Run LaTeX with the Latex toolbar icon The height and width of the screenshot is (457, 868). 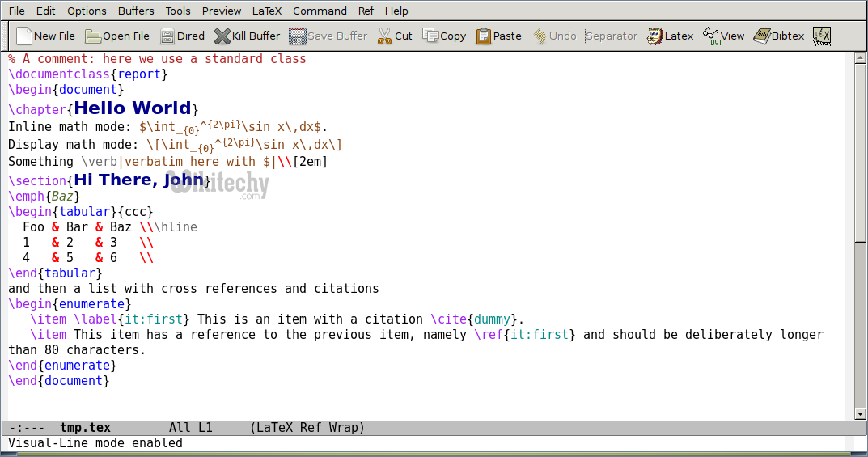655,36
